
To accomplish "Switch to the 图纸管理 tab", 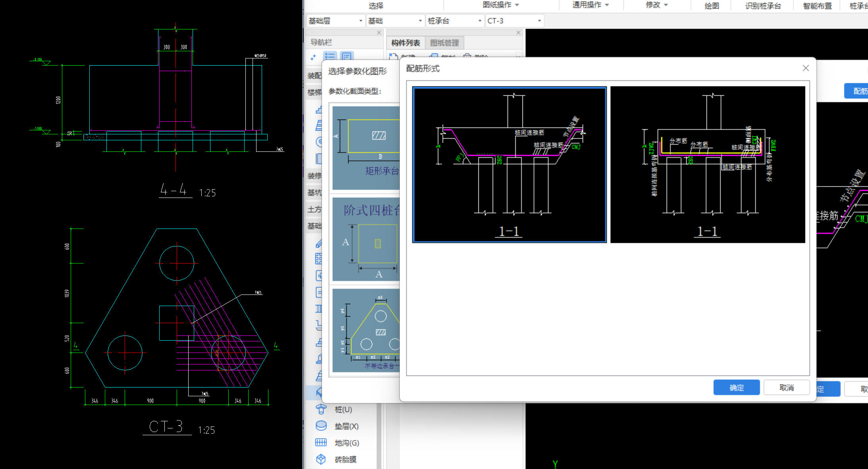I will (x=444, y=43).
